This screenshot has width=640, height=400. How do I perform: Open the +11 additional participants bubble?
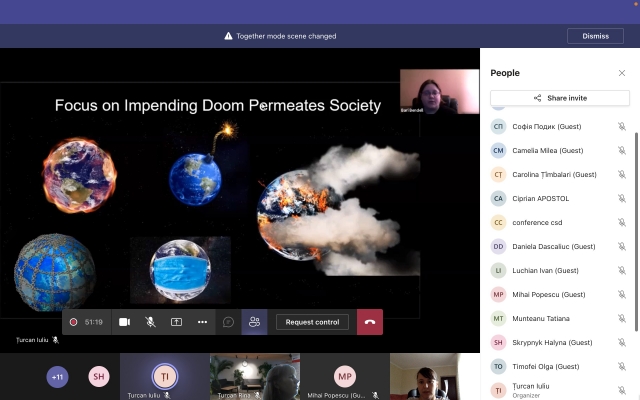57,377
